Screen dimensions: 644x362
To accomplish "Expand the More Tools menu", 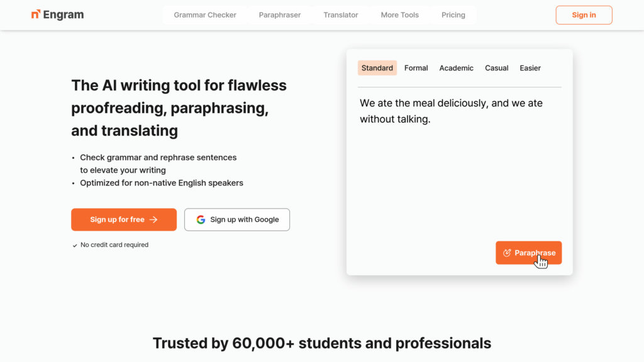I will click(399, 15).
